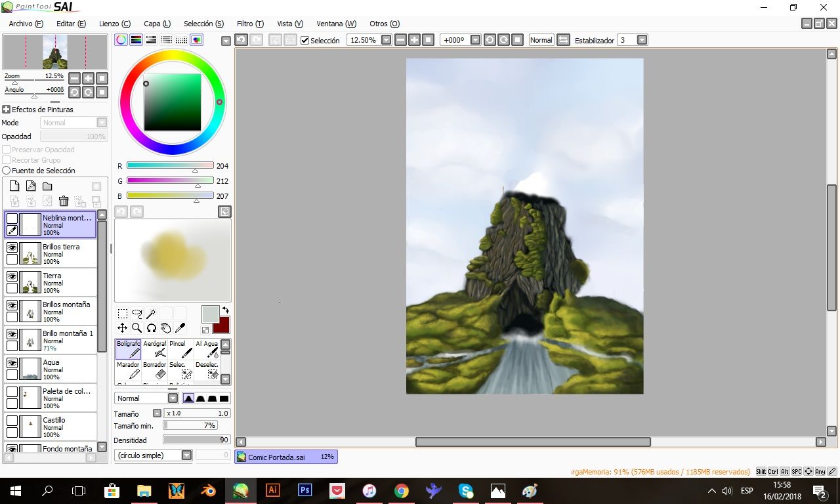Expand the Efectos de Pinturas section
Viewport: 840px width, 504px height.
tap(7, 110)
